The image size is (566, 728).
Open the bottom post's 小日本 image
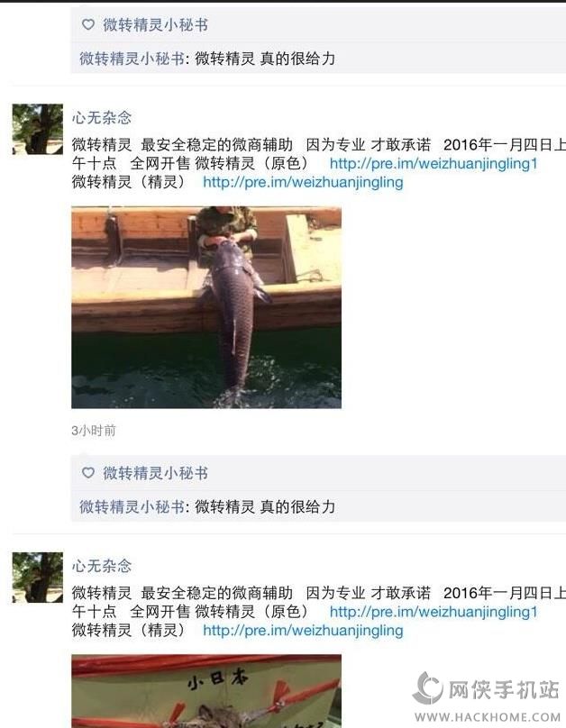coord(206,691)
